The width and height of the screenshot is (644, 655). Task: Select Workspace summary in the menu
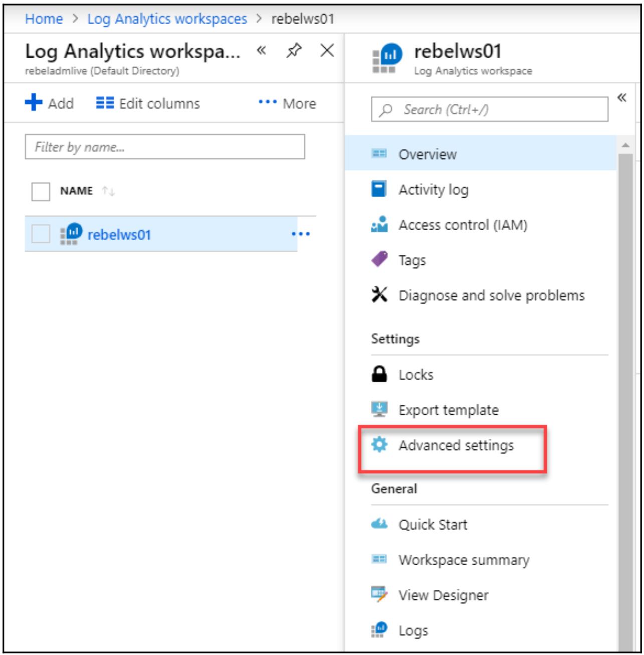coord(464,560)
